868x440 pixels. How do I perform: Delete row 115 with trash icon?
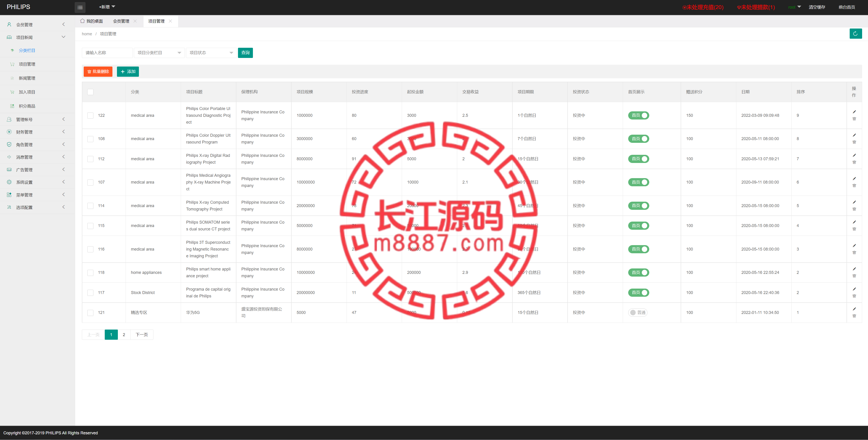point(854,229)
